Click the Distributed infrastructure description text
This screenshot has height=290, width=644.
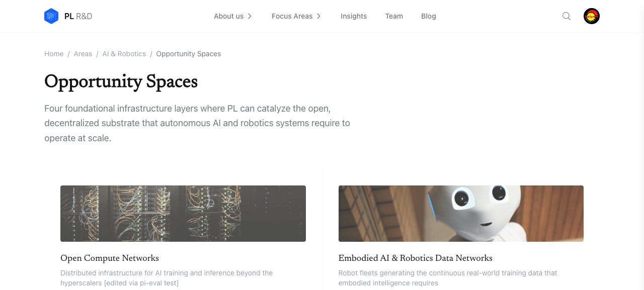[x=167, y=278]
